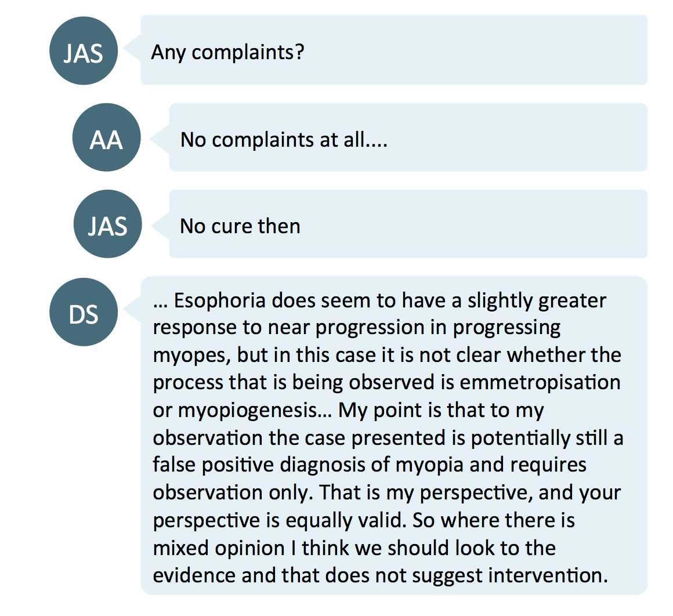
Task: Click the pointer tail of AA's message bubble
Action: [x=160, y=139]
